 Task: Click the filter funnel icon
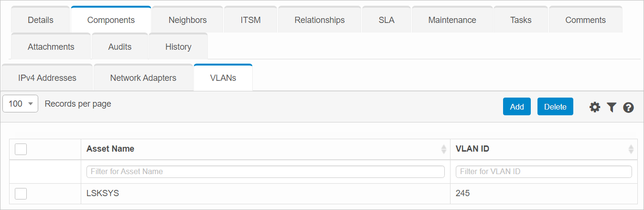pyautogui.click(x=612, y=107)
